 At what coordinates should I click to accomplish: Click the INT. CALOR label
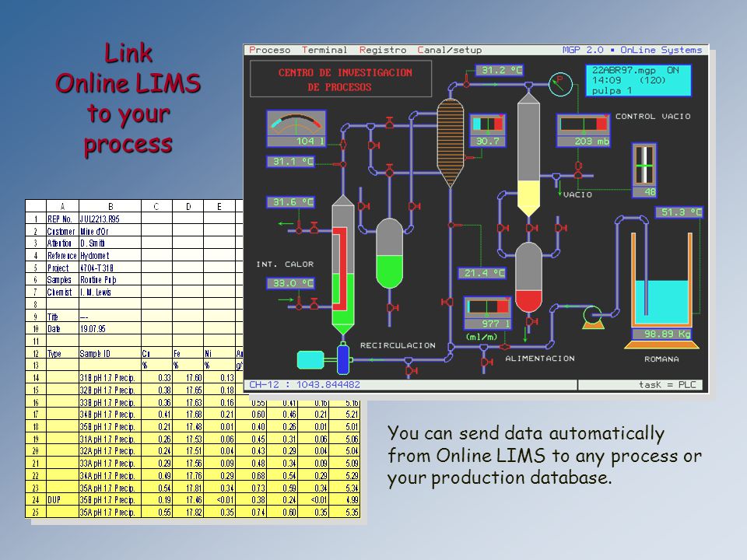(x=285, y=264)
